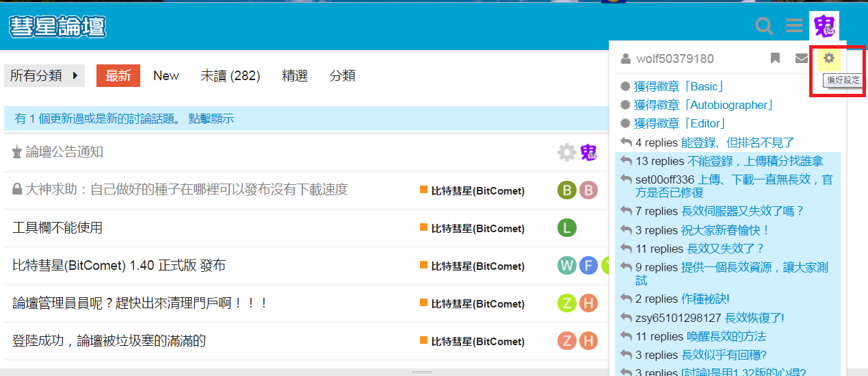Switch to the 未讀 (282) tab
Screen dimensions: 868x376
pyautogui.click(x=230, y=76)
